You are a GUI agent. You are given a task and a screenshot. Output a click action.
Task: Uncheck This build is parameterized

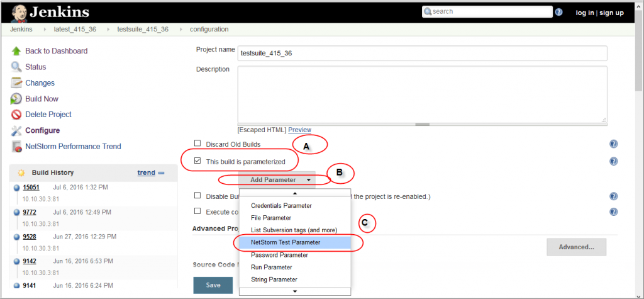197,161
